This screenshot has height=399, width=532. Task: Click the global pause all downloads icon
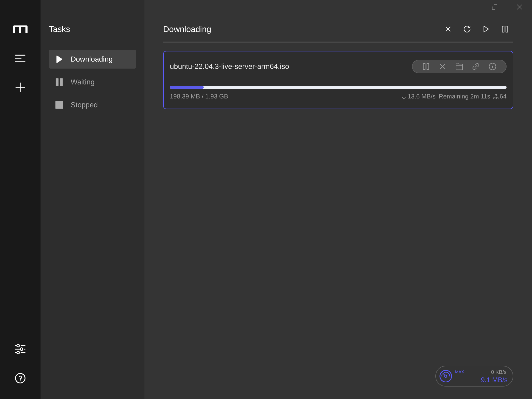505,29
